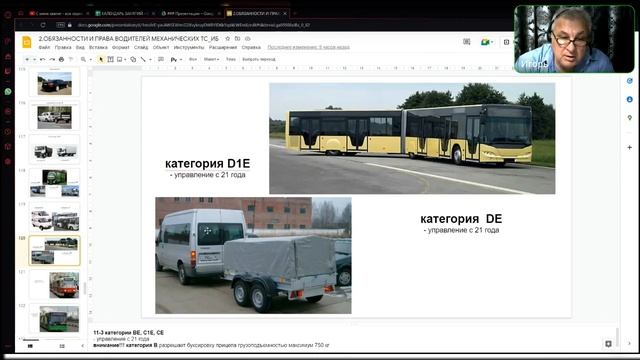Insert a shape from toolbar

point(133,60)
